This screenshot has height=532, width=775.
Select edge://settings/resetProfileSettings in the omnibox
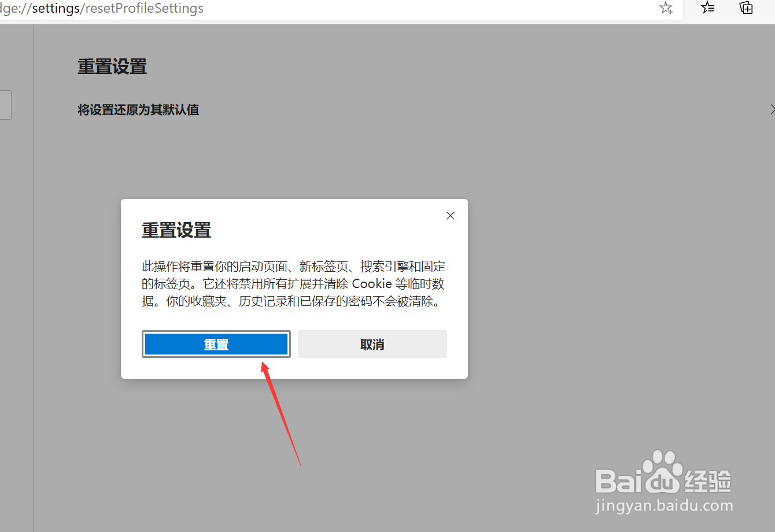pos(102,9)
